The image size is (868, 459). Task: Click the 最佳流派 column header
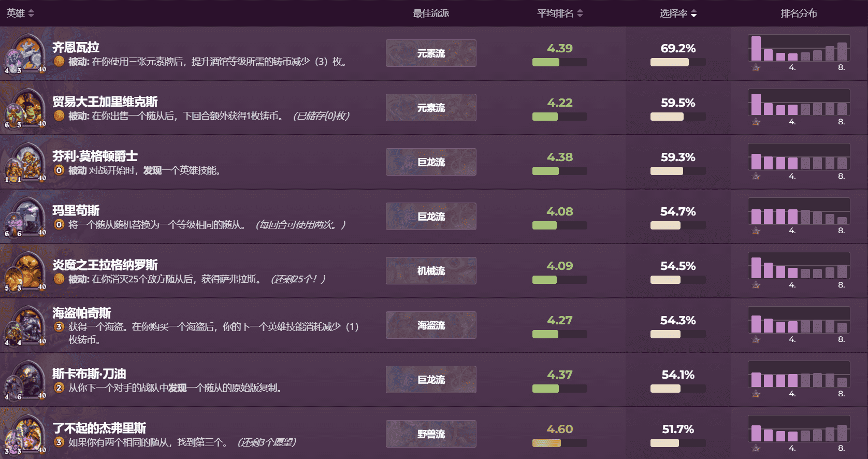(x=431, y=13)
